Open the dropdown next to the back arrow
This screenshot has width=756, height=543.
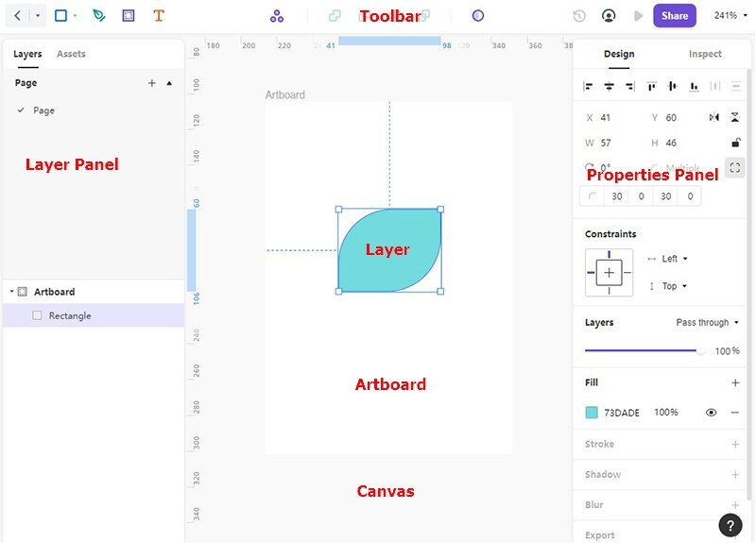[38, 15]
